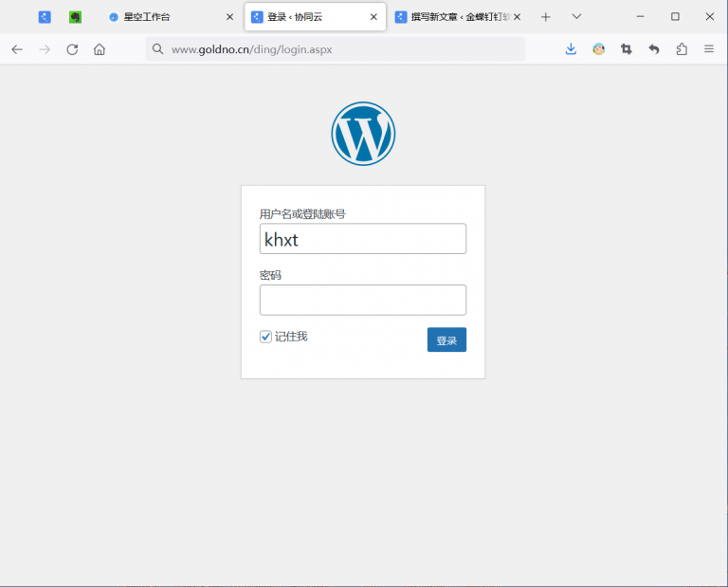The image size is (728, 587).
Task: Reload the current page
Action: [x=72, y=49]
